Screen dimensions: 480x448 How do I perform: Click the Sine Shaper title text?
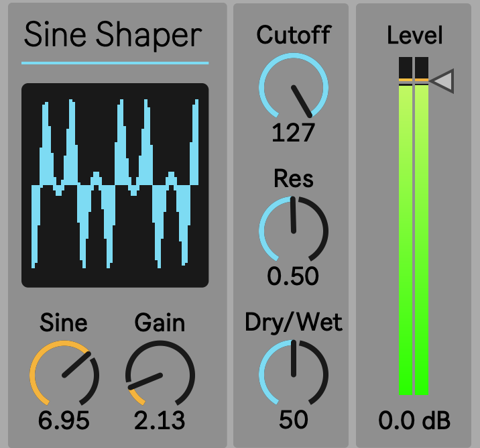(x=113, y=36)
